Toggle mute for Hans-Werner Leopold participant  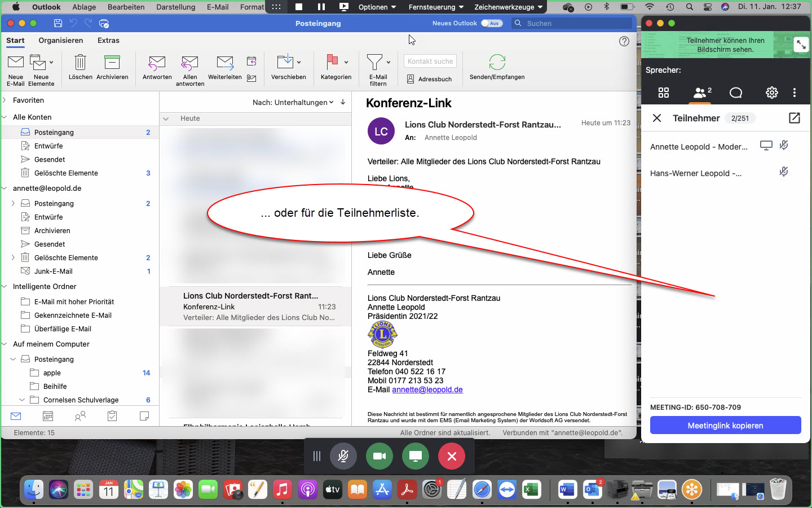pos(784,172)
